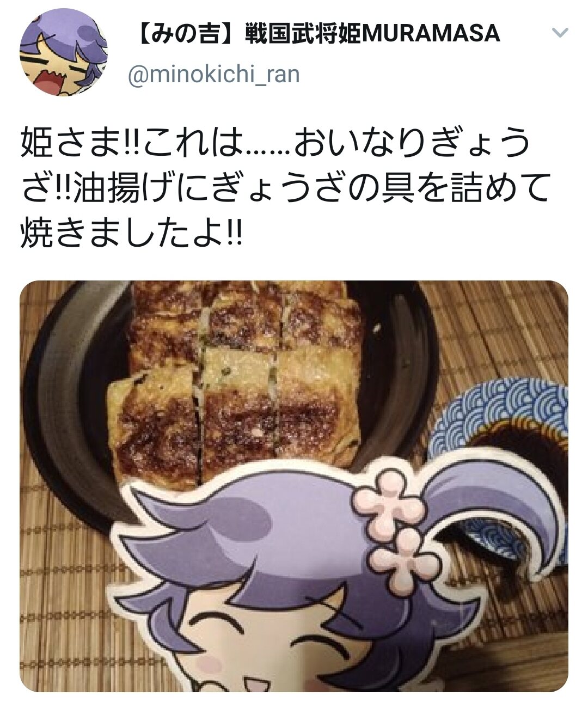Open the tweet options chevron menu
588x708 pixels.
coord(560,33)
